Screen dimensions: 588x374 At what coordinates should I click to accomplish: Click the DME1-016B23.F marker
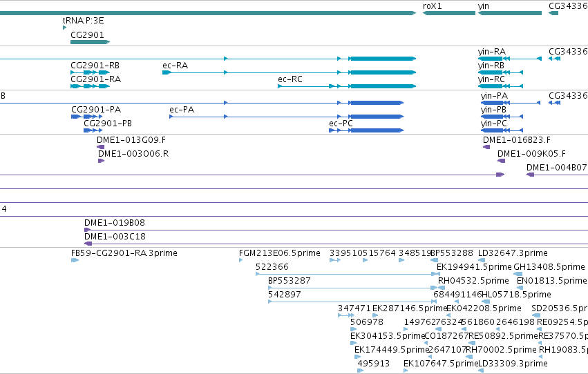click(x=486, y=147)
